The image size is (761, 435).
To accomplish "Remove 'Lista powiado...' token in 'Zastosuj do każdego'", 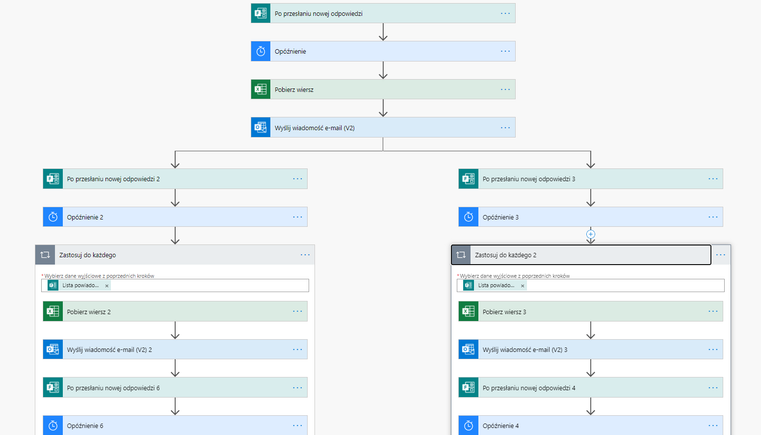I will 107,285.
